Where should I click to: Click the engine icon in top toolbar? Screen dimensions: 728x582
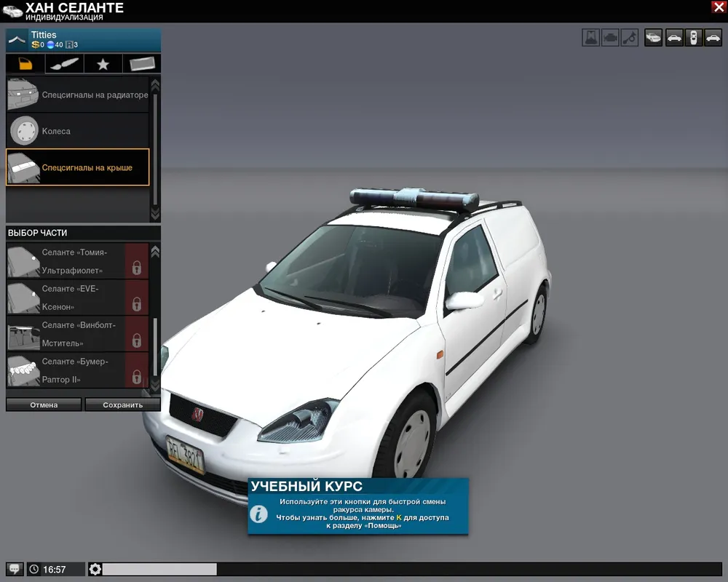[610, 37]
